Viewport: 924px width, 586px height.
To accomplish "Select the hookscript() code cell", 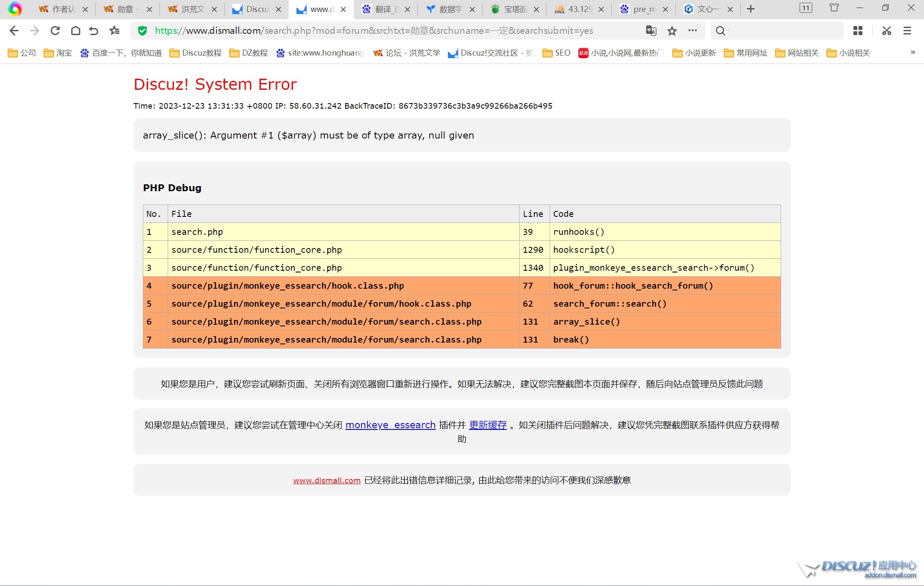I will click(665, 250).
